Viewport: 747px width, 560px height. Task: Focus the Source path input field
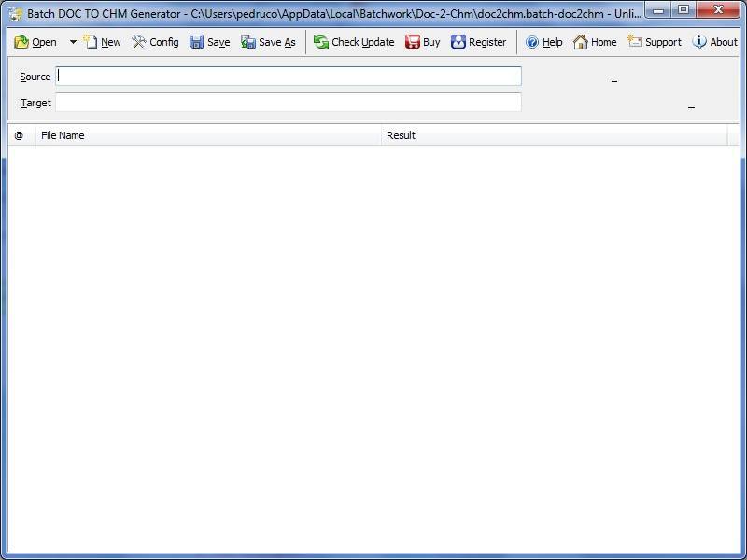[x=289, y=77]
